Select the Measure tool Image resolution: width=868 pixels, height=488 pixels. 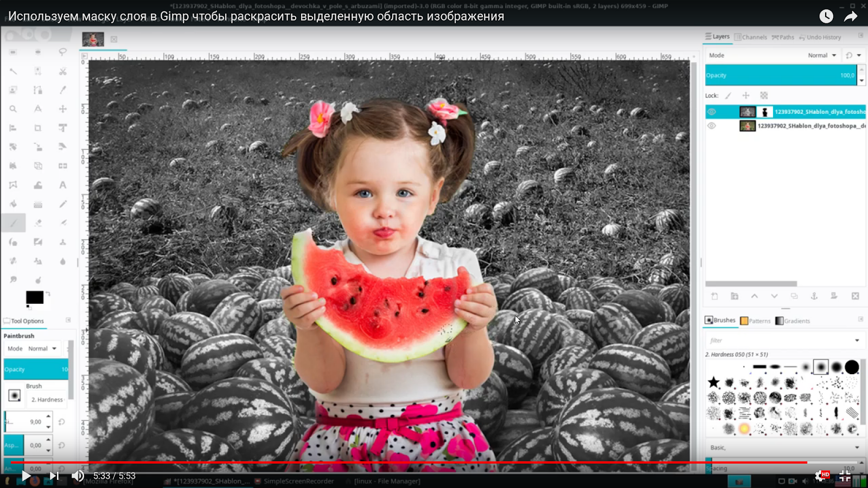click(38, 109)
